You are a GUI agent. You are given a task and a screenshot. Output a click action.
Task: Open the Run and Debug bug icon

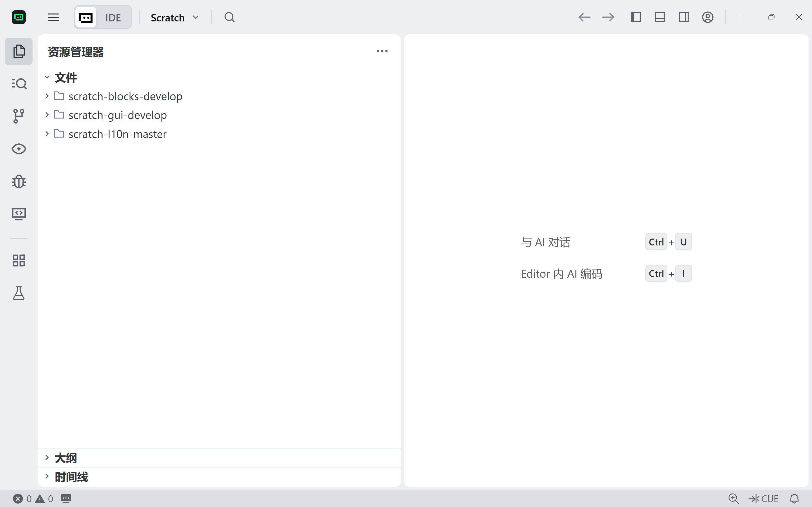point(19,181)
